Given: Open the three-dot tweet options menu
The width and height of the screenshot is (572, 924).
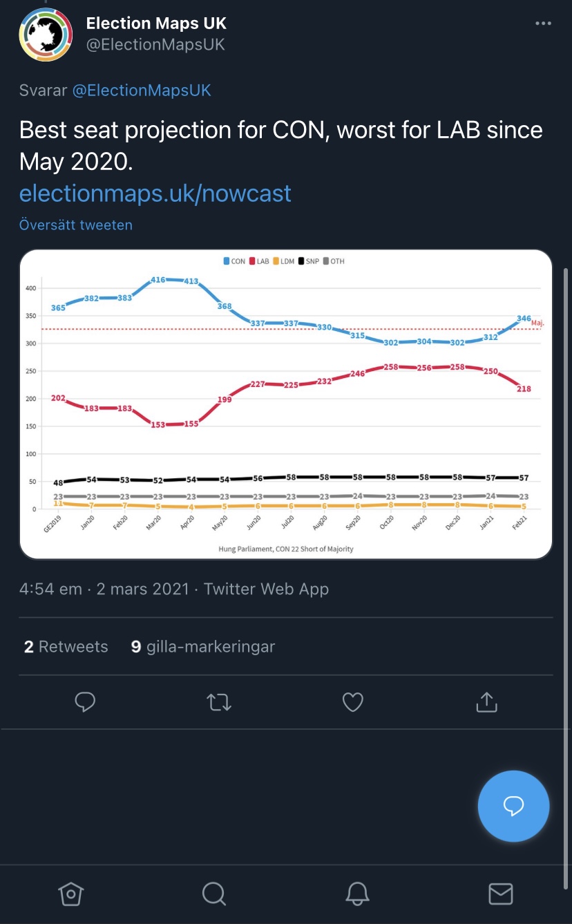Looking at the screenshot, I should pos(544,23).
